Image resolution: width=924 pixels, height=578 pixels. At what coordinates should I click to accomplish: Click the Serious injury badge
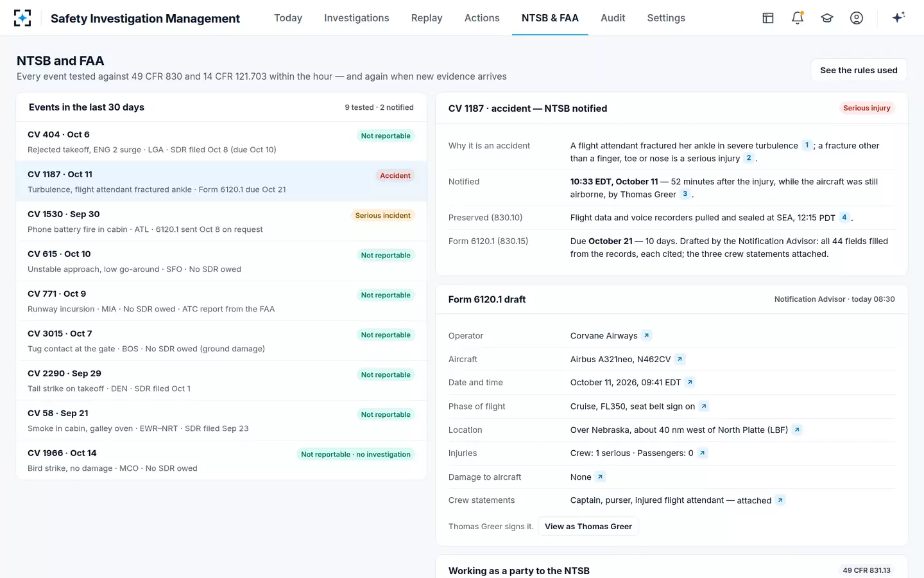pos(867,108)
